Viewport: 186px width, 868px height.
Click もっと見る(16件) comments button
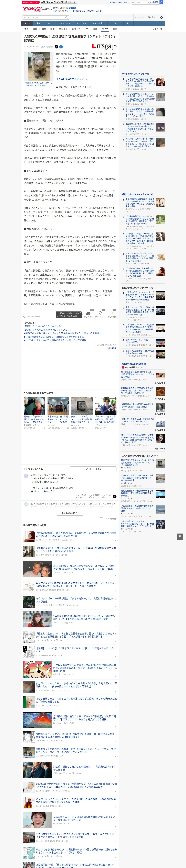tap(70, 513)
